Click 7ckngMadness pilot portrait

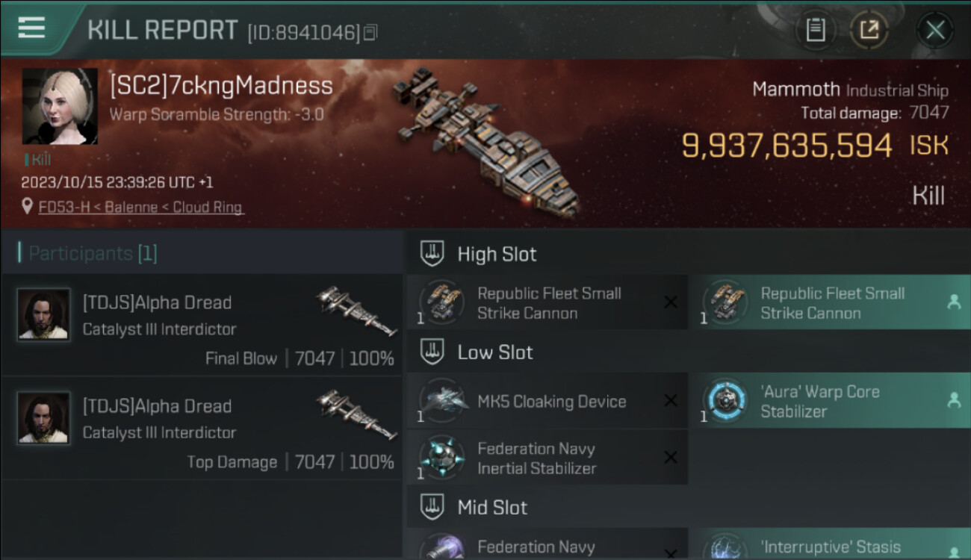(x=60, y=106)
